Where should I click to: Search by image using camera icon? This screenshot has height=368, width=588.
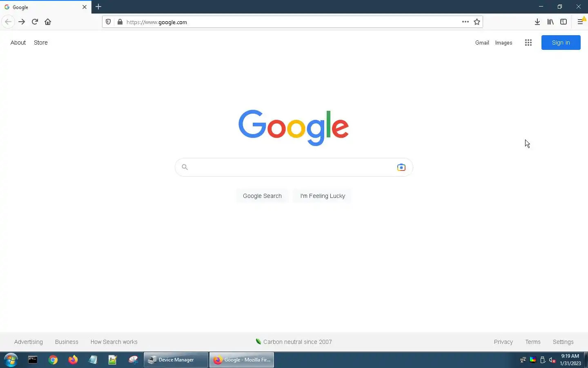(x=401, y=167)
